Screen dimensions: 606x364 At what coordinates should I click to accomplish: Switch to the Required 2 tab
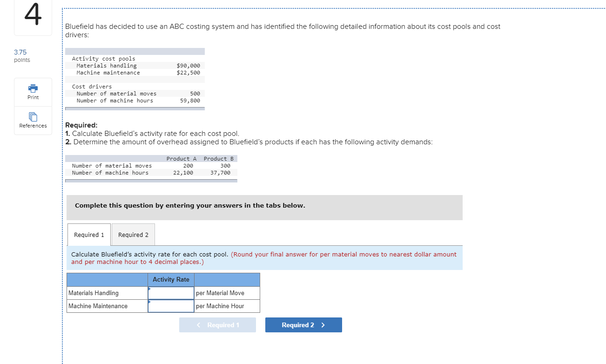[133, 235]
